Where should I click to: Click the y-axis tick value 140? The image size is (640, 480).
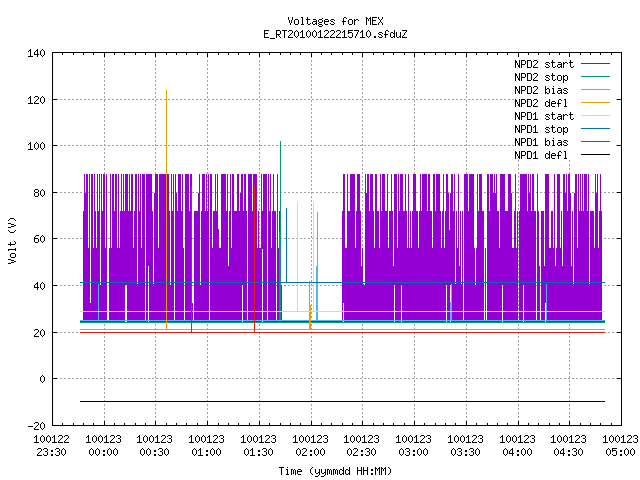(x=36, y=53)
